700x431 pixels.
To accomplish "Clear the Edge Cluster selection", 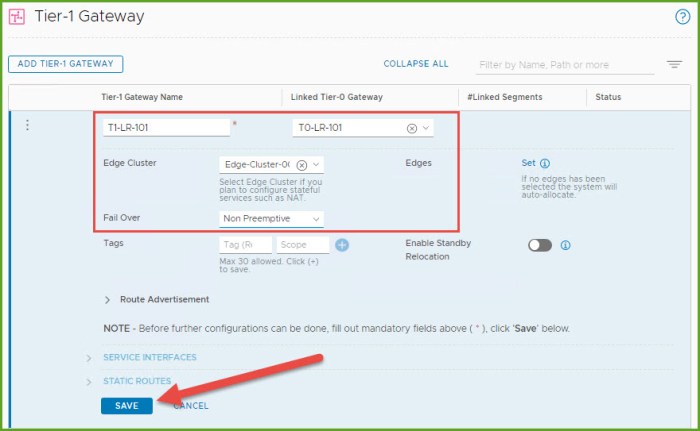I will coord(301,165).
